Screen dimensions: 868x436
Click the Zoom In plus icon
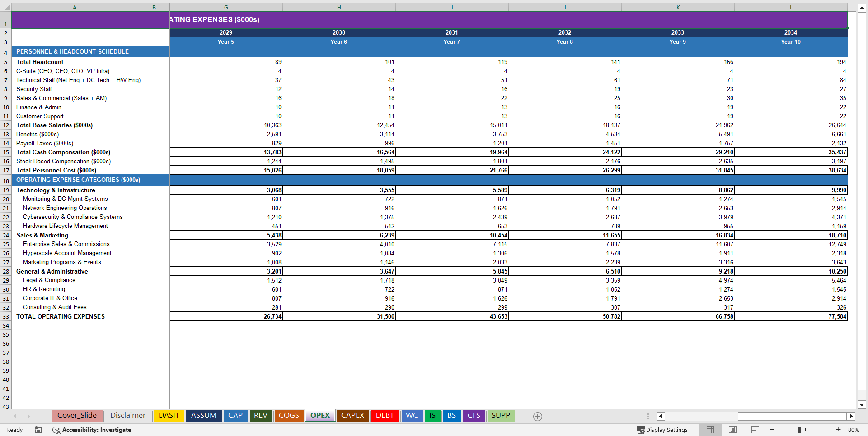click(x=839, y=430)
